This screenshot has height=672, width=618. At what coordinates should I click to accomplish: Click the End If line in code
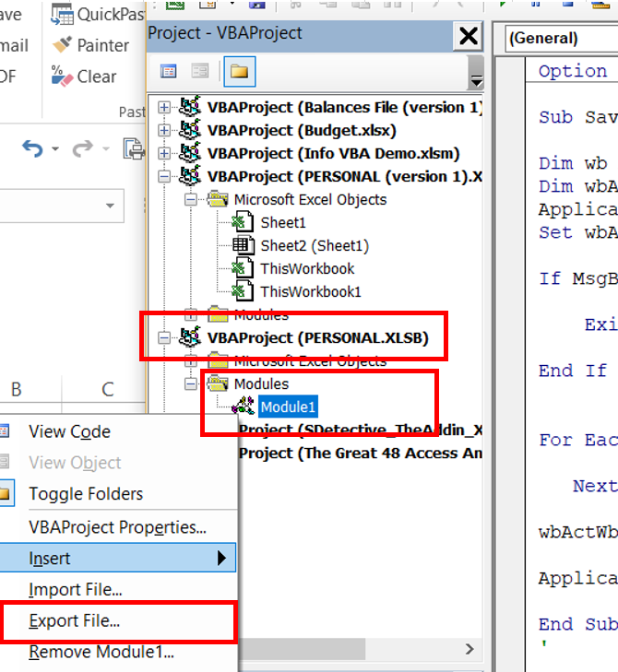[573, 371]
